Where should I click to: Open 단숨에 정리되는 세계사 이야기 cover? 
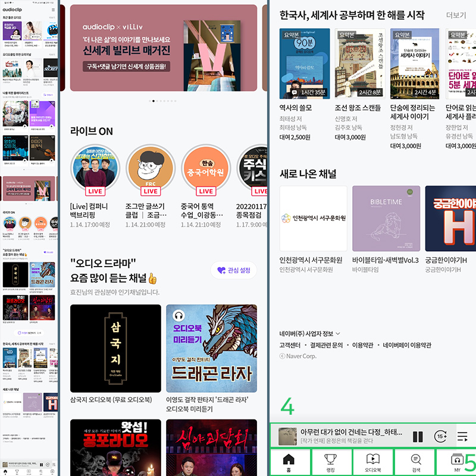415,64
